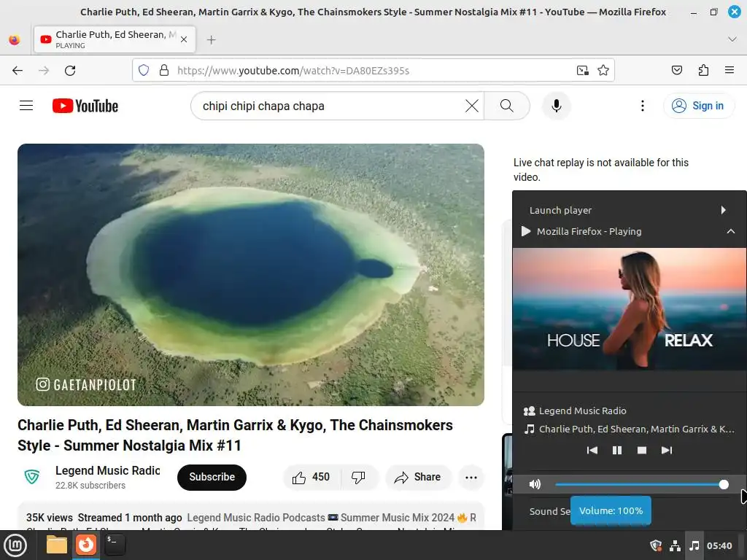This screenshot has height=560, width=747.
Task: Open a new browser tab
Action: [x=212, y=40]
